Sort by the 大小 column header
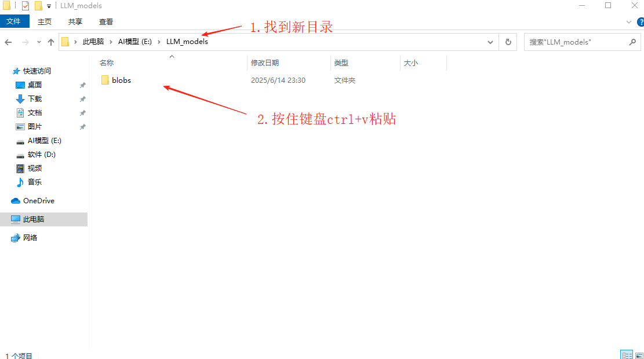 pos(411,63)
